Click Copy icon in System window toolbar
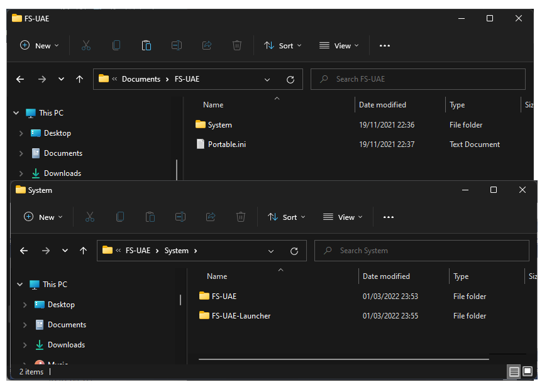This screenshot has height=392, width=542. (x=120, y=217)
